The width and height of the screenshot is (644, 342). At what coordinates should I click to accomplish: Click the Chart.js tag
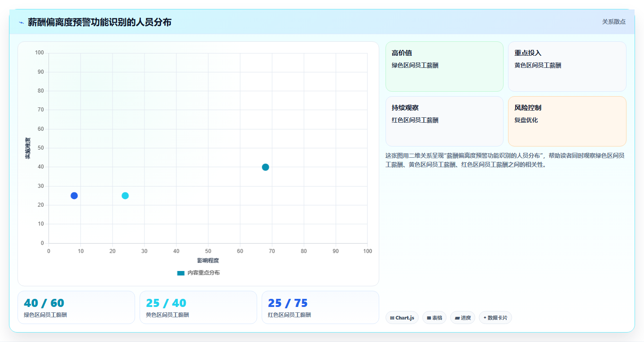402,318
